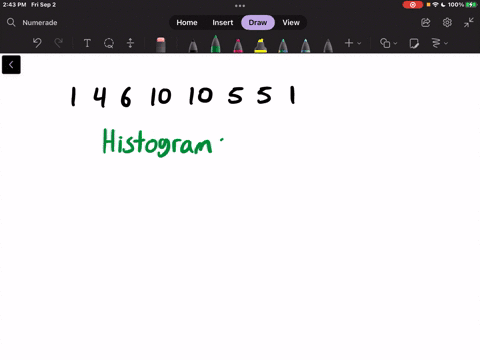Activate the Insert Space tool
Viewport: 480px width, 360px height.
coord(130,43)
